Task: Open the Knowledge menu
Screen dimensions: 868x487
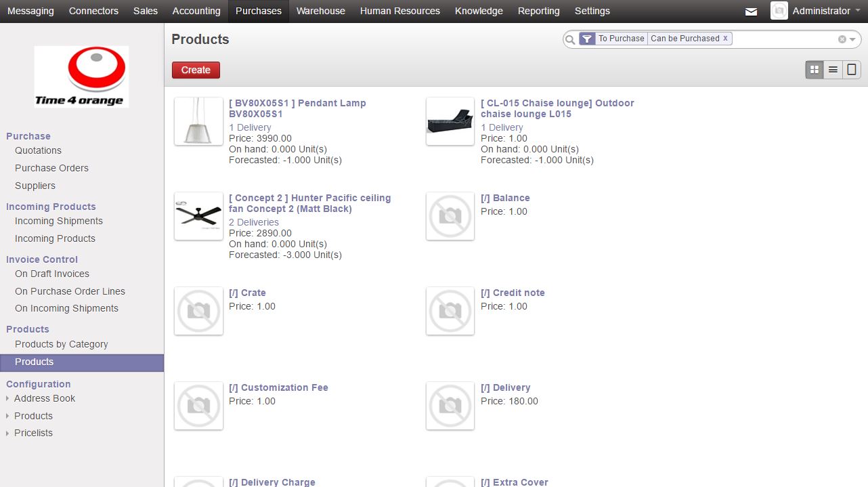Action: [x=479, y=11]
